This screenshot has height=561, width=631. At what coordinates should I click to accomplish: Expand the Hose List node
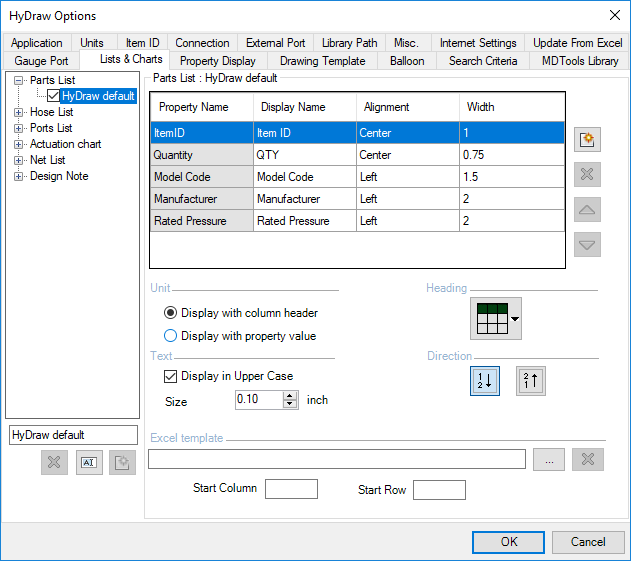18,112
